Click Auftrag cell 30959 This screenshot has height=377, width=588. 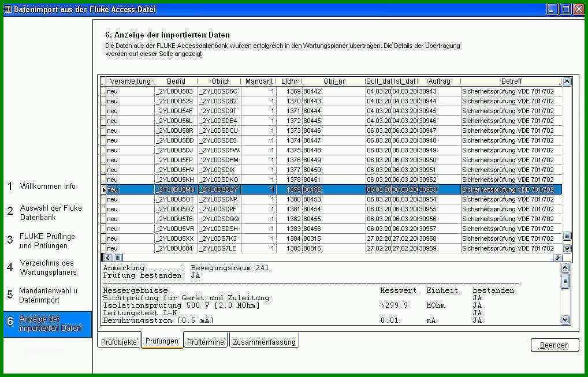point(439,248)
